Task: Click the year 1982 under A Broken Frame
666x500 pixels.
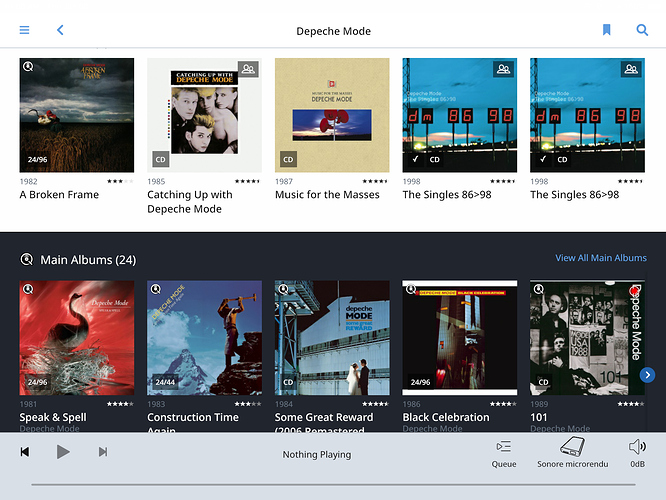Action: [28, 181]
